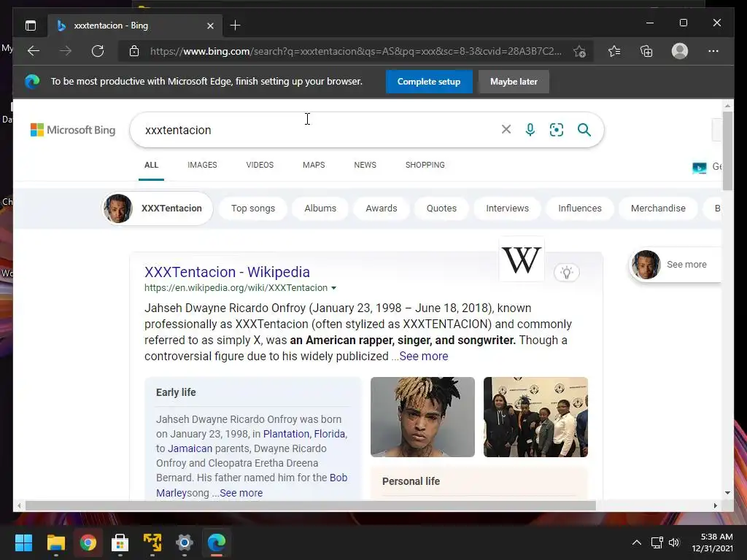Select the ALL results tab
The height and width of the screenshot is (560, 747).
click(x=151, y=165)
